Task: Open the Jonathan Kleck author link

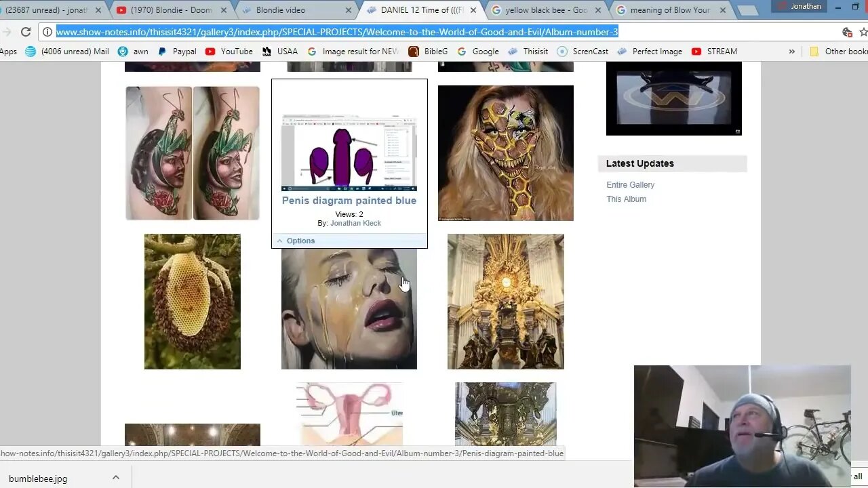Action: (355, 223)
